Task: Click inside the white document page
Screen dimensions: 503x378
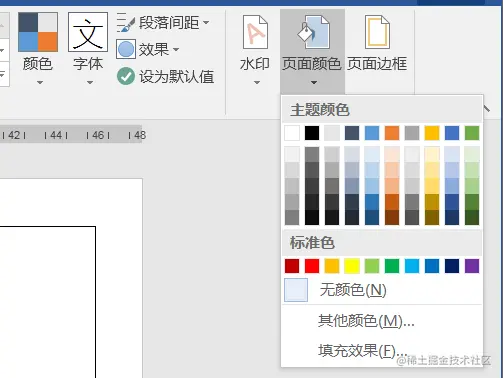Action: point(71,278)
